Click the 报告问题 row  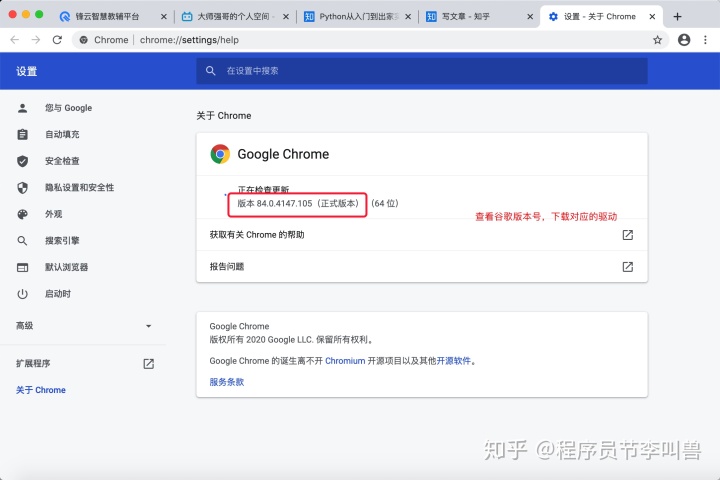click(422, 266)
